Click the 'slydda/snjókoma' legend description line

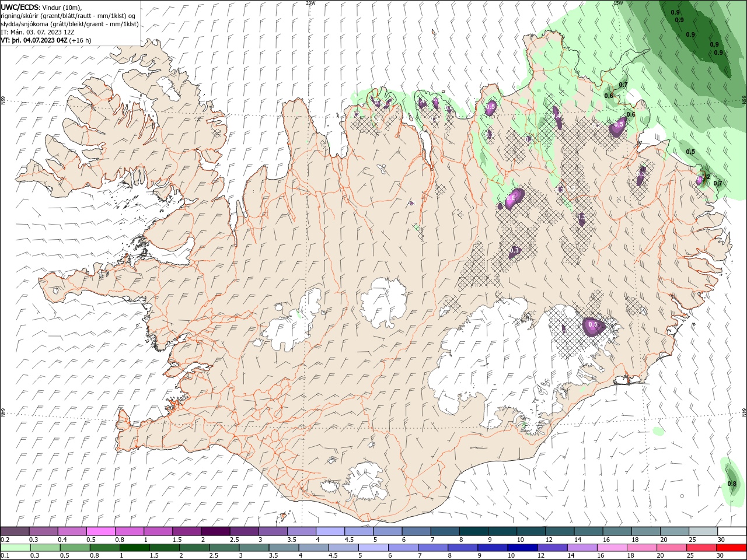tap(69, 24)
